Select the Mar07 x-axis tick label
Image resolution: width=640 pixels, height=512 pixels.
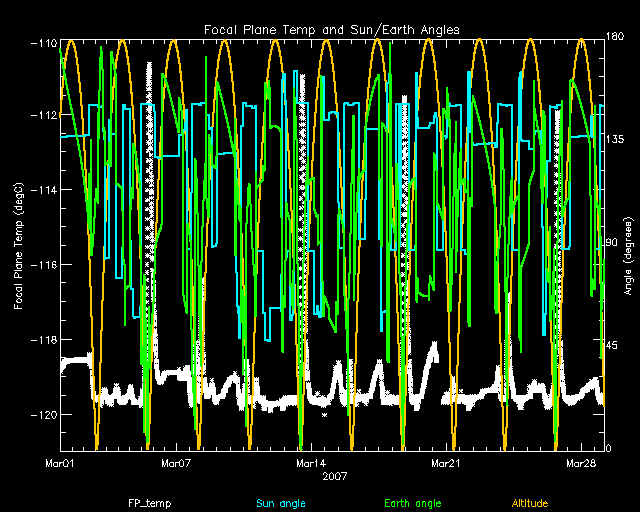click(176, 464)
